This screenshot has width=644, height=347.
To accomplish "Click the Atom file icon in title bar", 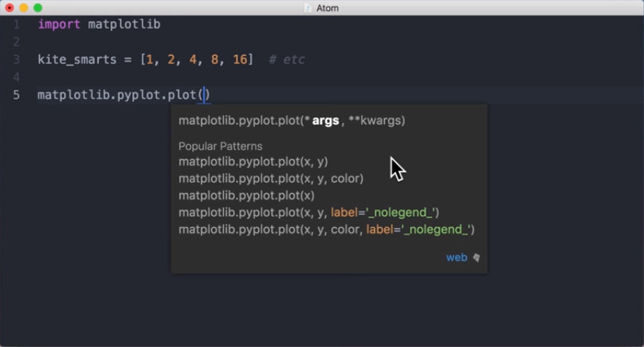I will pyautogui.click(x=308, y=7).
